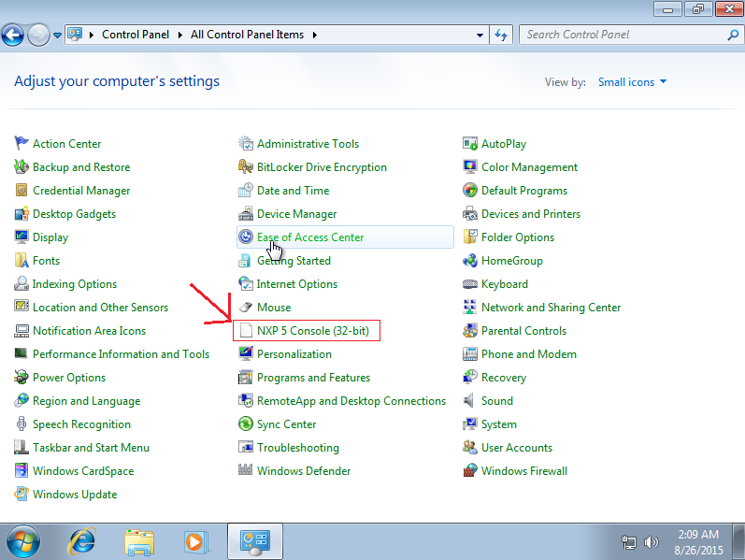
Task: Launch Windows Media Player from the taskbar
Action: (195, 542)
